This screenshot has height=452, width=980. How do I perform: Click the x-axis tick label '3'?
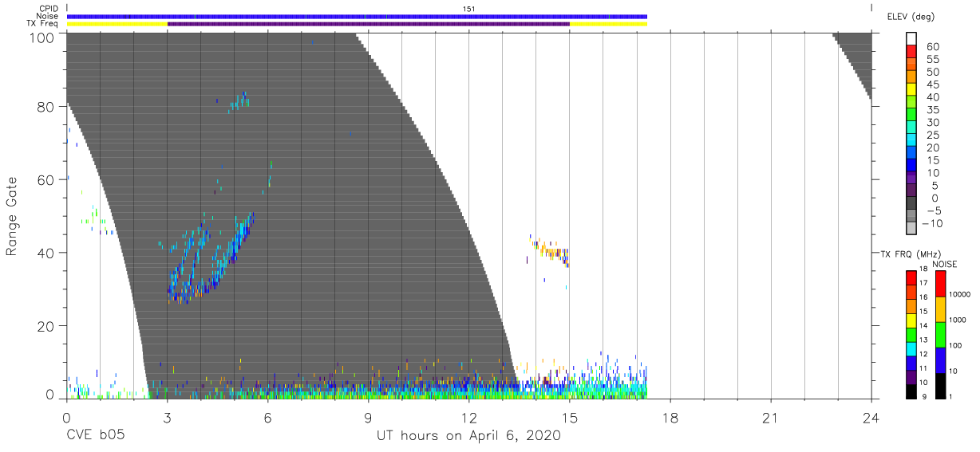[167, 418]
